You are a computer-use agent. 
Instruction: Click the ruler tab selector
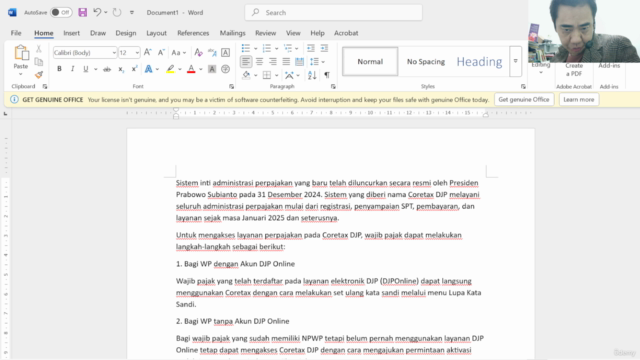click(5, 113)
